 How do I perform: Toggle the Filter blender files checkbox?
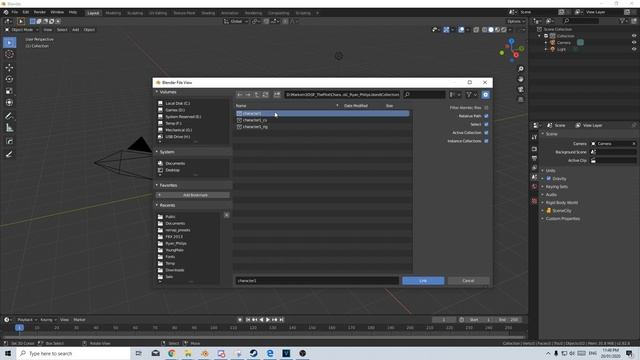coord(486,108)
